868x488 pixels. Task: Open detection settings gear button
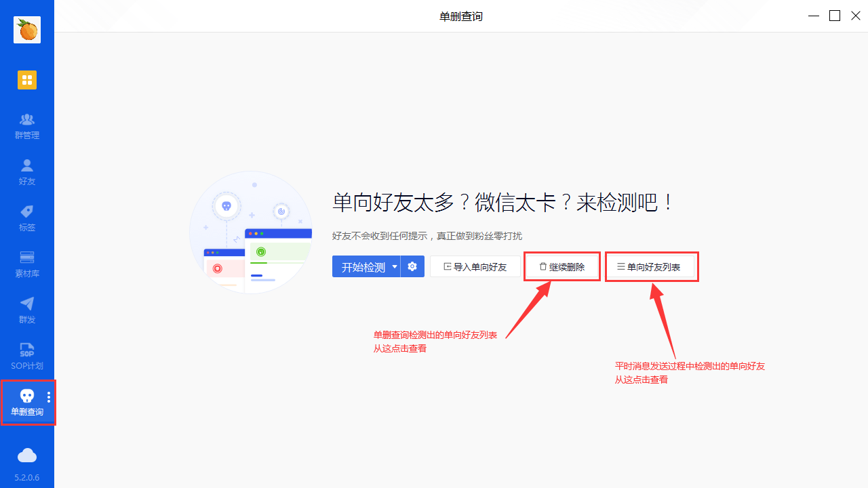(x=412, y=266)
